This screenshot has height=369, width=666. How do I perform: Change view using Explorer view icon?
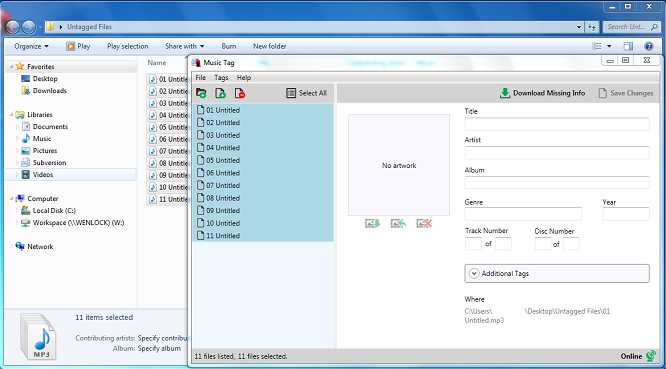point(597,46)
